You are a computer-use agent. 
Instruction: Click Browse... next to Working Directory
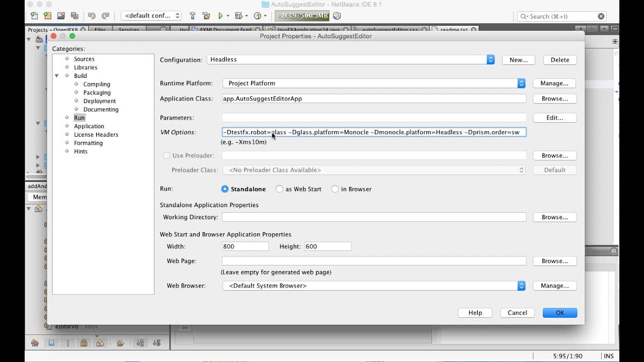coord(555,217)
